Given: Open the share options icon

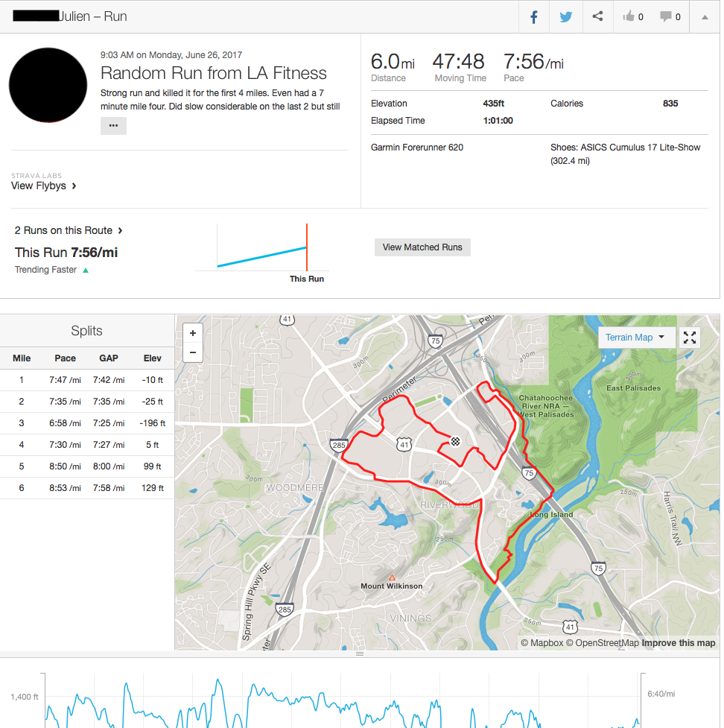Looking at the screenshot, I should coord(597,17).
